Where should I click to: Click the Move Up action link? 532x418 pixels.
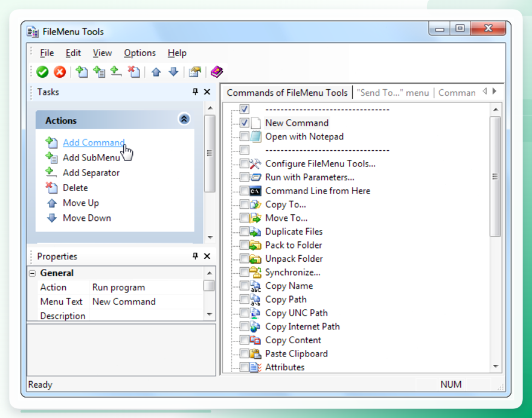pos(81,203)
